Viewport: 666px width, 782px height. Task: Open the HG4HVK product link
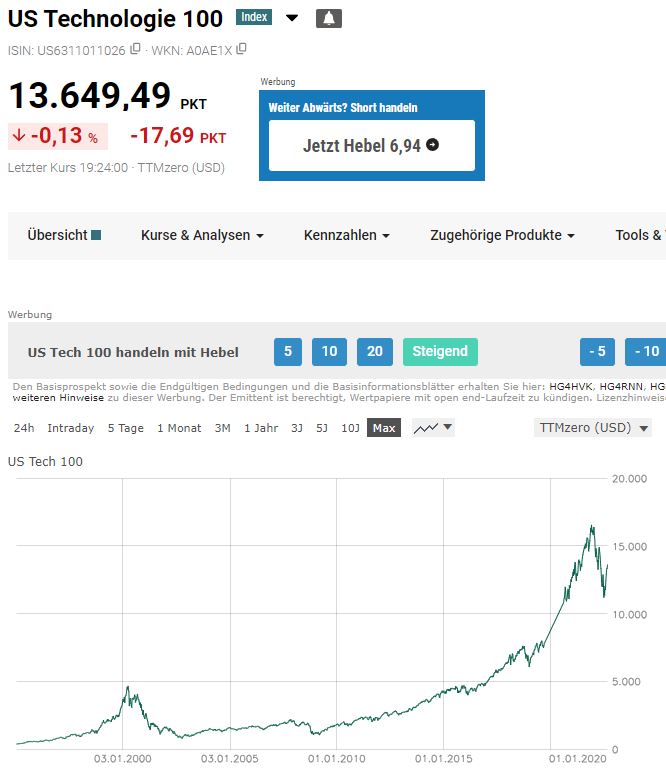(570, 386)
